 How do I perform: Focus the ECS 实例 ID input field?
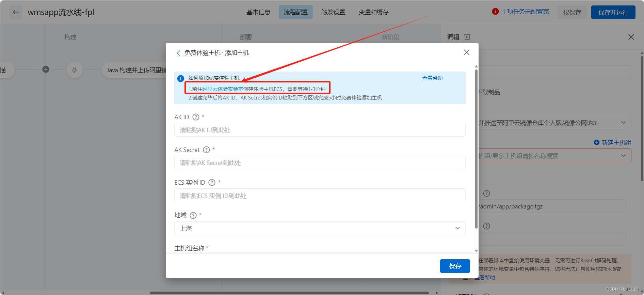coord(320,196)
